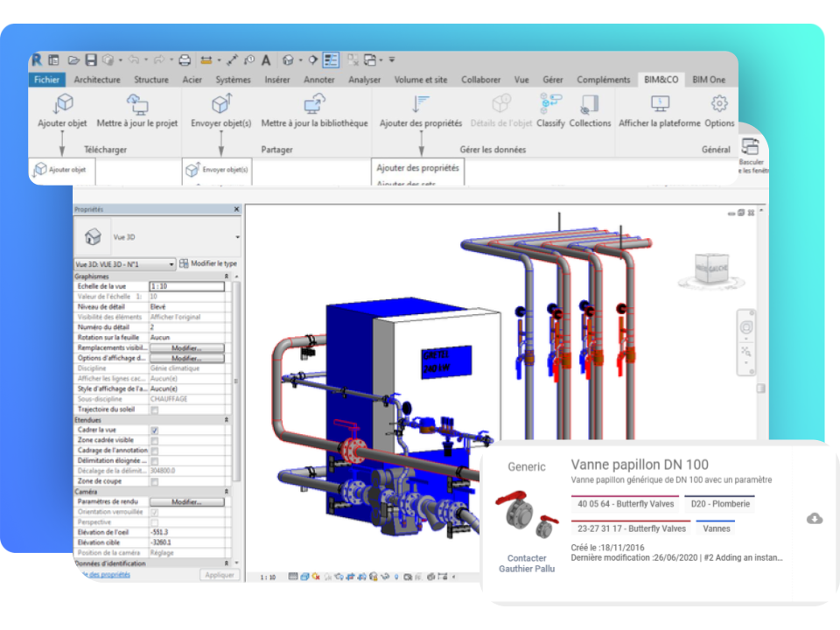Click the view cube in 3D viewport
840x630 pixels.
(x=711, y=269)
